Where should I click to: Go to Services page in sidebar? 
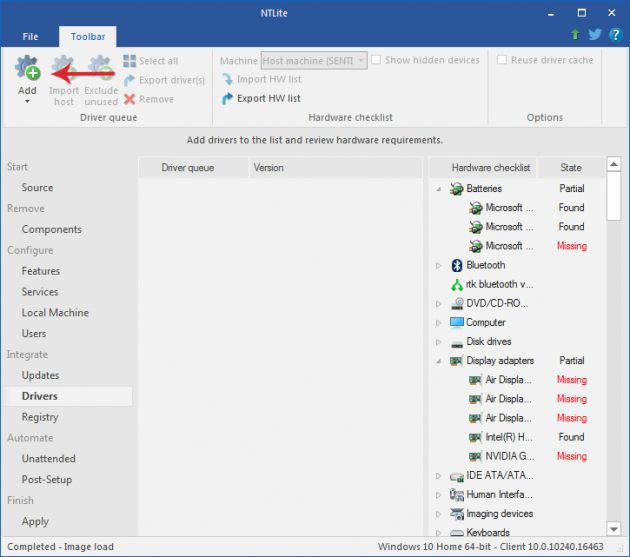(40, 292)
